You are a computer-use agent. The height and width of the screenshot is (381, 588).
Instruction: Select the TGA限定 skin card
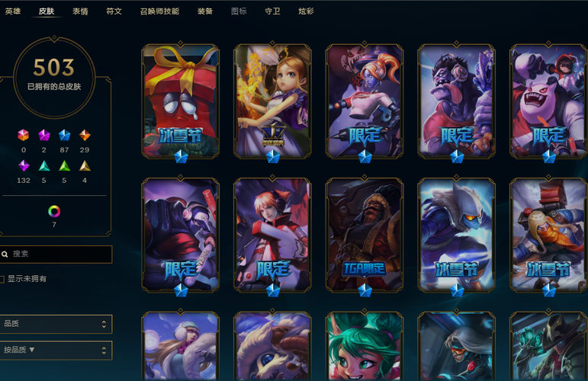[x=364, y=235]
